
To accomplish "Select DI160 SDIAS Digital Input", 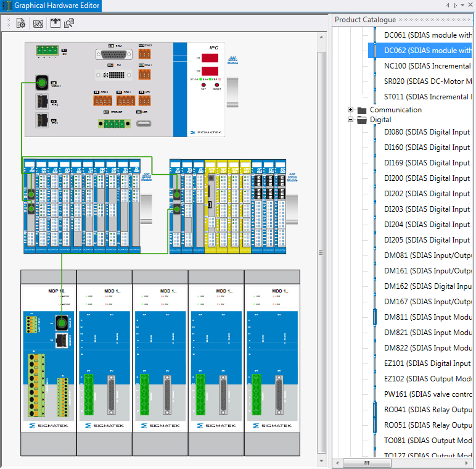I will [427, 147].
